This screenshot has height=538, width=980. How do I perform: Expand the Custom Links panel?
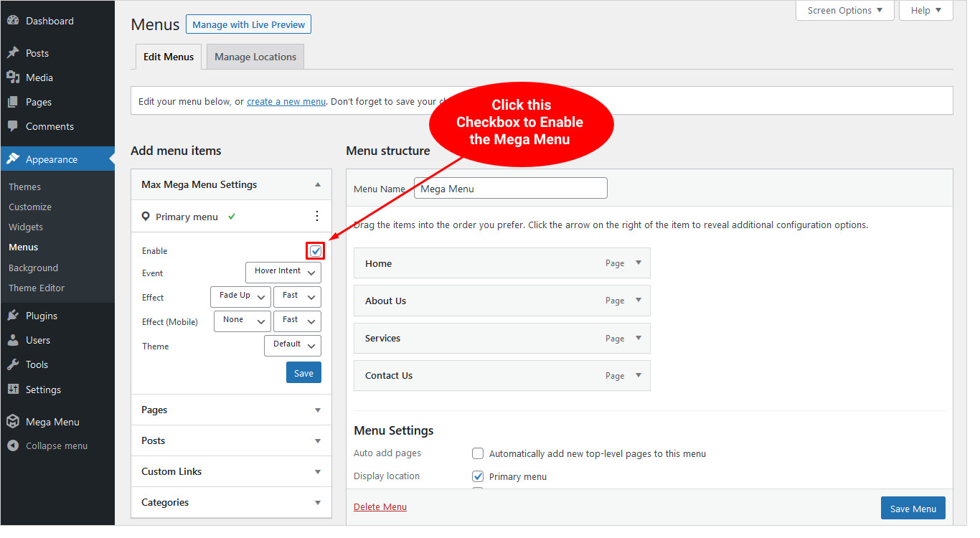(x=317, y=471)
